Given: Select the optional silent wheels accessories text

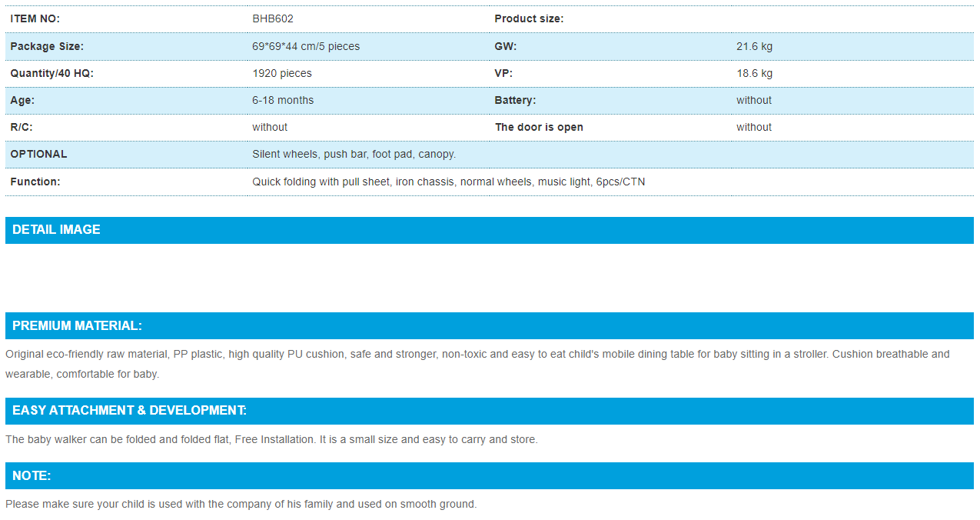Looking at the screenshot, I should pos(354,154).
